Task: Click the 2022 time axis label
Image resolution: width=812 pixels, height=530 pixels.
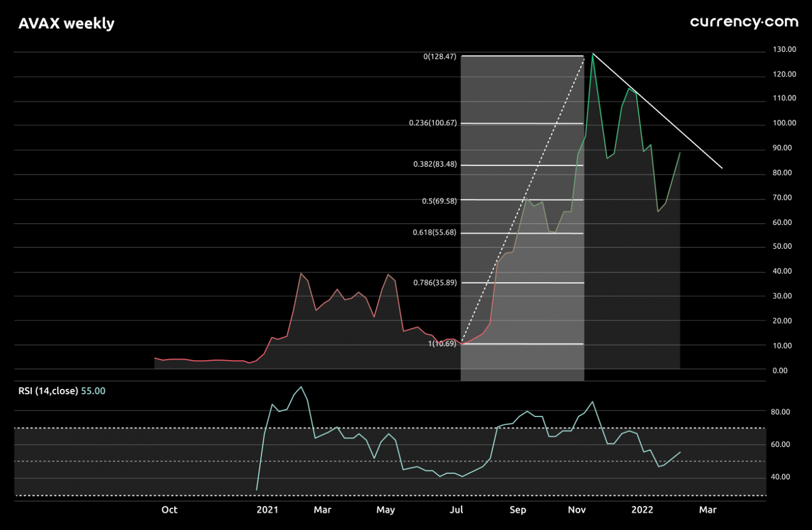Action: click(642, 510)
